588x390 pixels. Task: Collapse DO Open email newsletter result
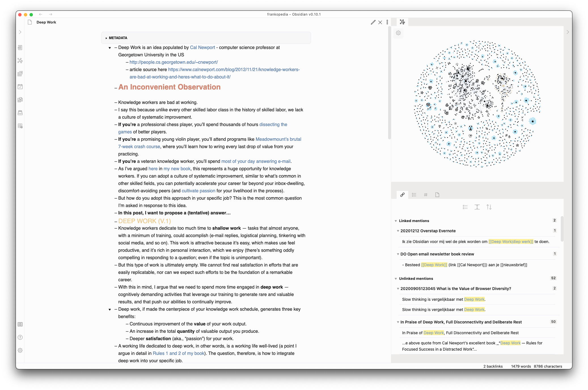click(x=398, y=254)
